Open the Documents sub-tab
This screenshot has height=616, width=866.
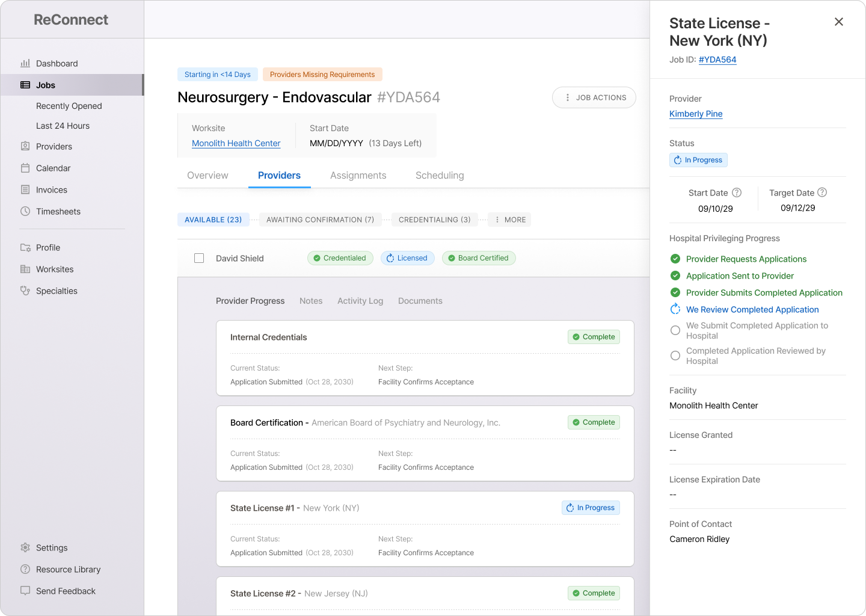pyautogui.click(x=420, y=301)
